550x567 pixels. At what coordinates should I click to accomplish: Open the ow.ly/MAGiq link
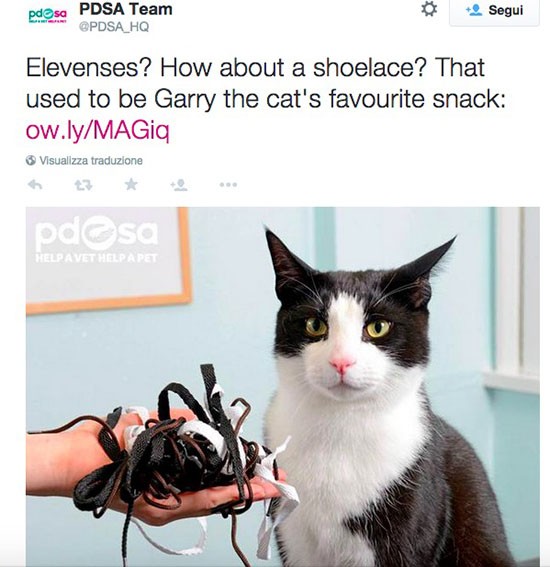point(98,130)
